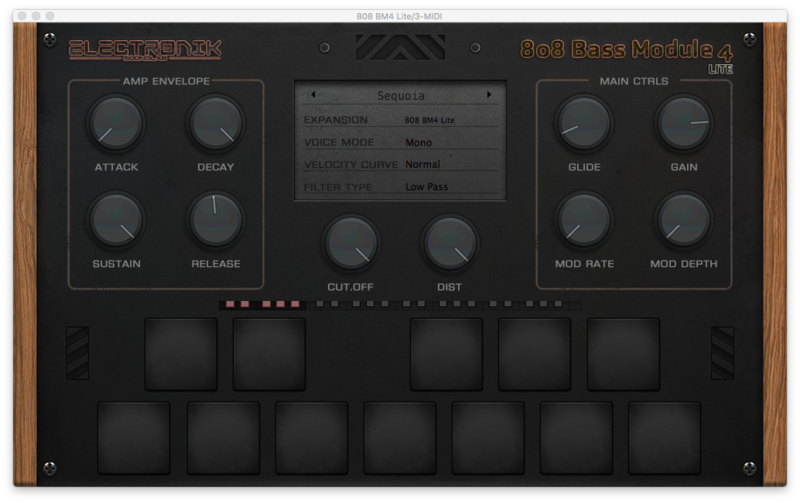Click the FILTER TYPE label in display
800x503 pixels.
pyautogui.click(x=338, y=187)
